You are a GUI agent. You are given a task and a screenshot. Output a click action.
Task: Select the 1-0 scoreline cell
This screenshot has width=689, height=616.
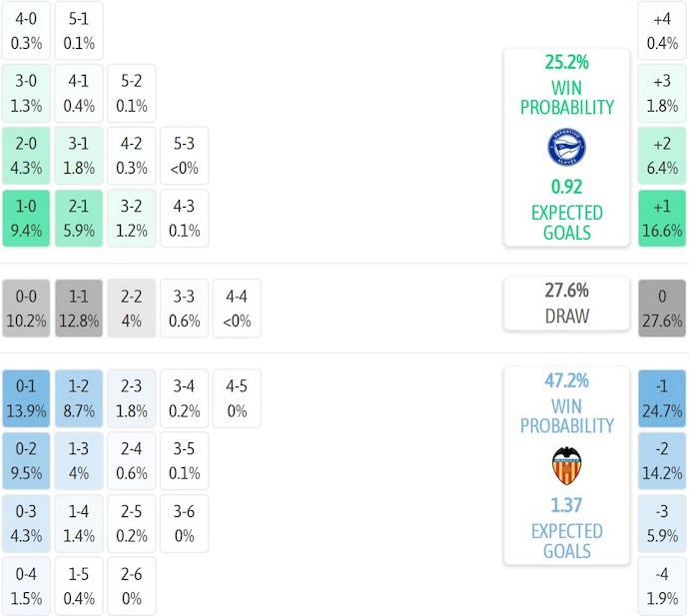coord(26,219)
